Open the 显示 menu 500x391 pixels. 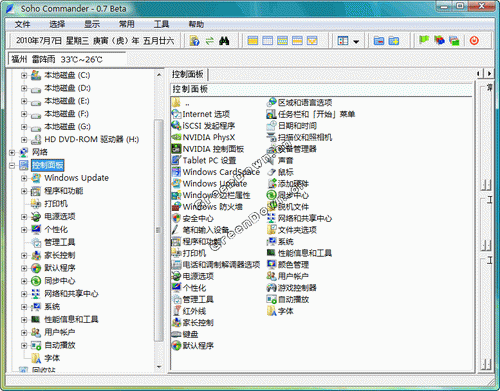(92, 24)
